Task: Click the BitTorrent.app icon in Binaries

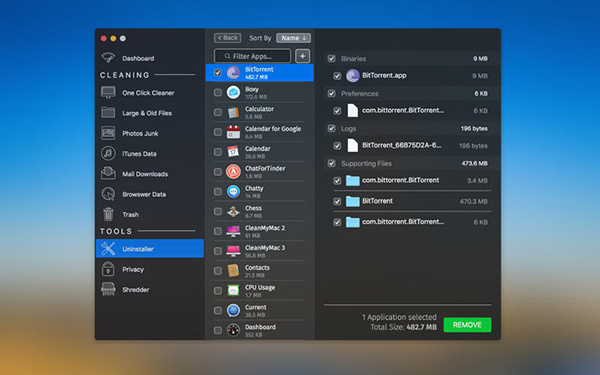Action: coord(352,76)
